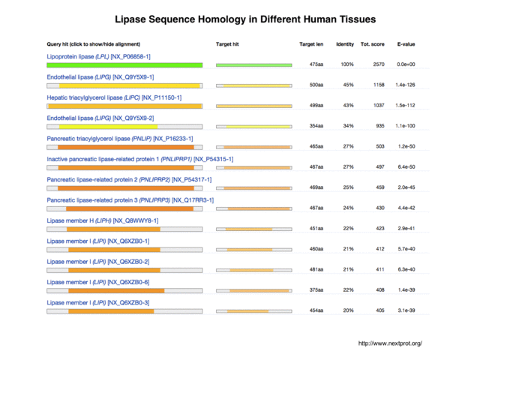525x420 pixels.
Task: Select Pancreatic lipase-related protein 2 link
Action: (129, 179)
